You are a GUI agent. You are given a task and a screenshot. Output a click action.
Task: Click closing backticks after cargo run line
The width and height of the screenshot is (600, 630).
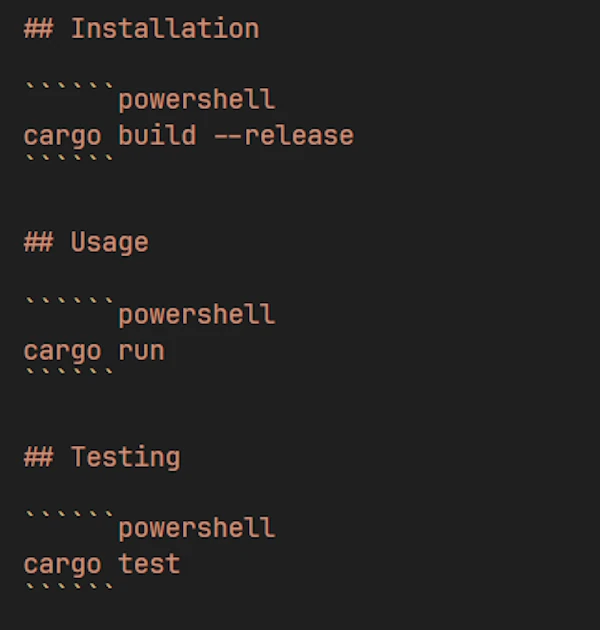click(x=69, y=374)
